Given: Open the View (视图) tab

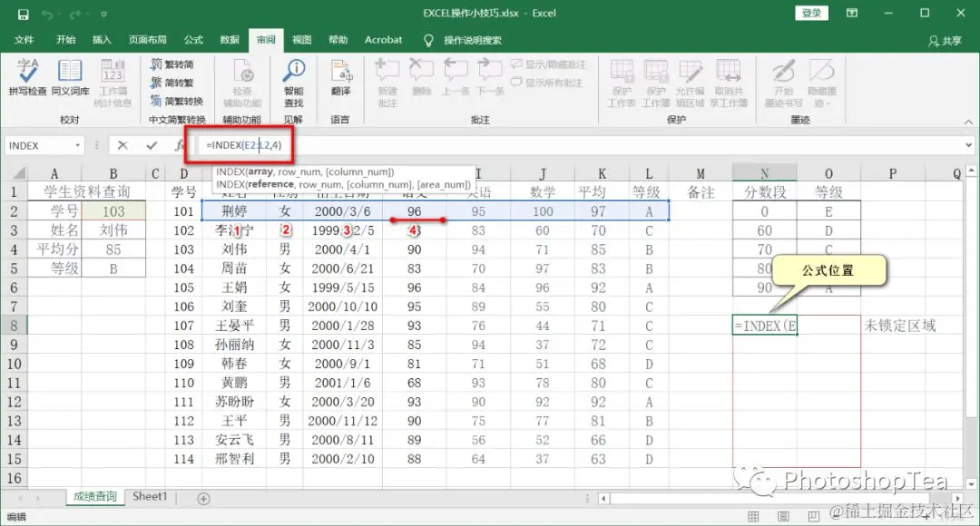Looking at the screenshot, I should (x=302, y=39).
